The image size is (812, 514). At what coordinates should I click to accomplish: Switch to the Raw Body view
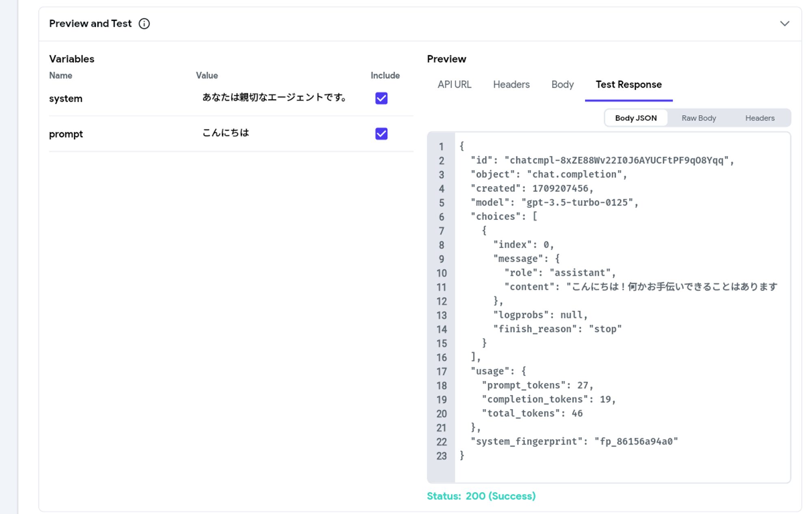[698, 118]
